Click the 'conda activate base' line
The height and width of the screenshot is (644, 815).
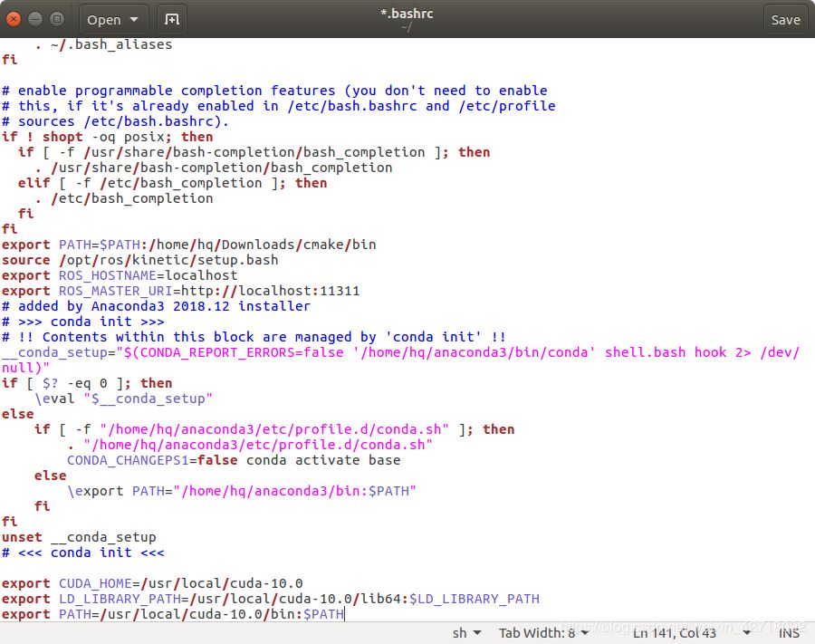234,460
